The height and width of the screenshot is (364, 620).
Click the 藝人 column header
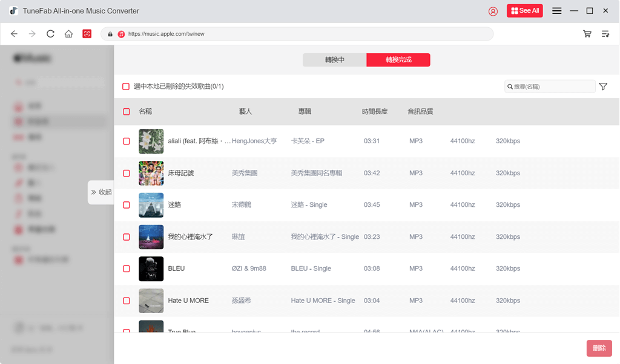245,112
